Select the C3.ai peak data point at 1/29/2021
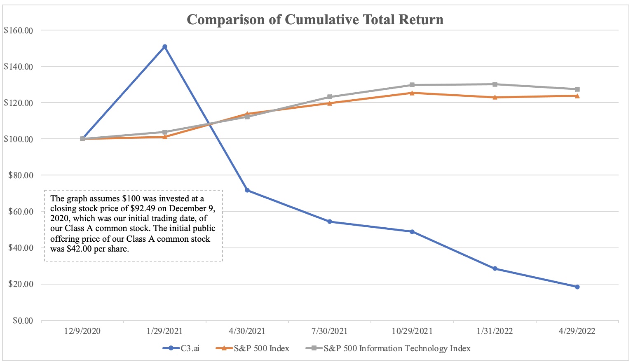Image resolution: width=633 pixels, height=364 pixels. click(165, 47)
